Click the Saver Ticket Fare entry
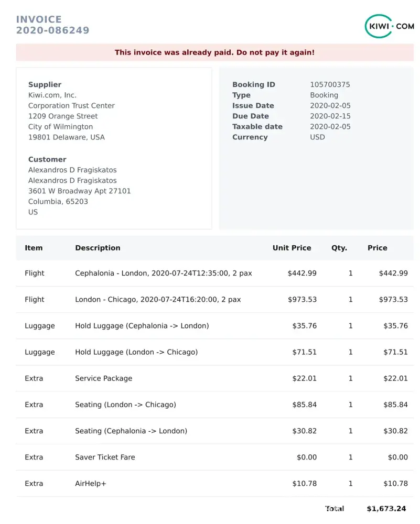 coord(105,457)
